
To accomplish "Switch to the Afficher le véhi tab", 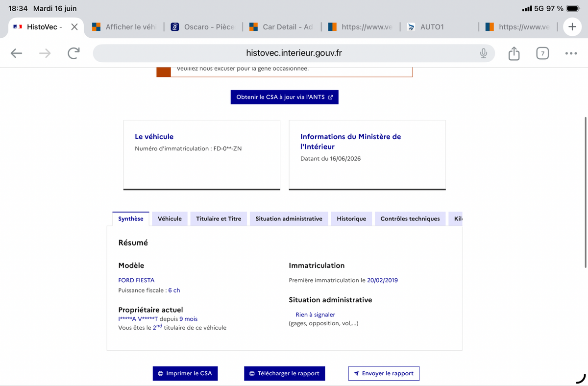I will point(124,27).
